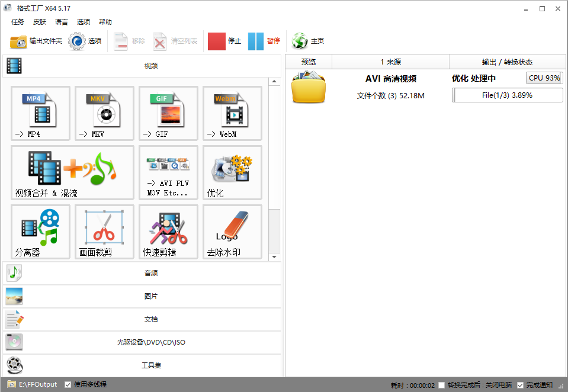The height and width of the screenshot is (392, 568).
Task: Uncheck the 完成通知 checkbox
Action: click(521, 385)
